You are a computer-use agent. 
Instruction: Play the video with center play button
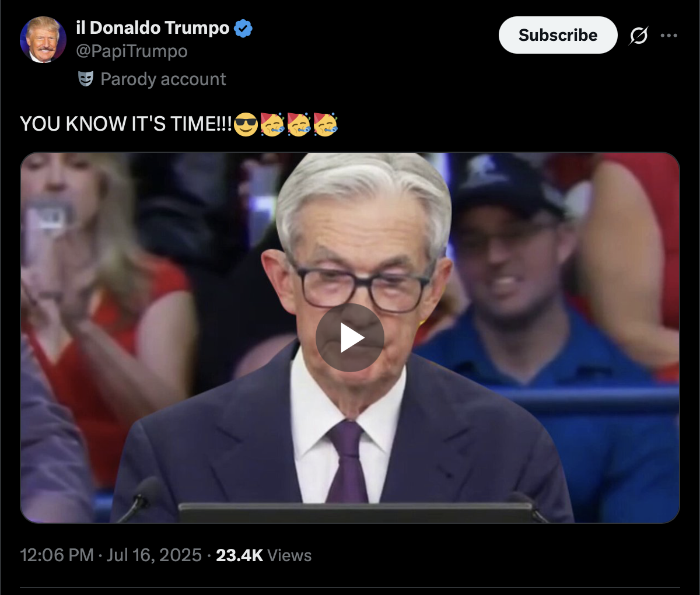[x=349, y=338]
